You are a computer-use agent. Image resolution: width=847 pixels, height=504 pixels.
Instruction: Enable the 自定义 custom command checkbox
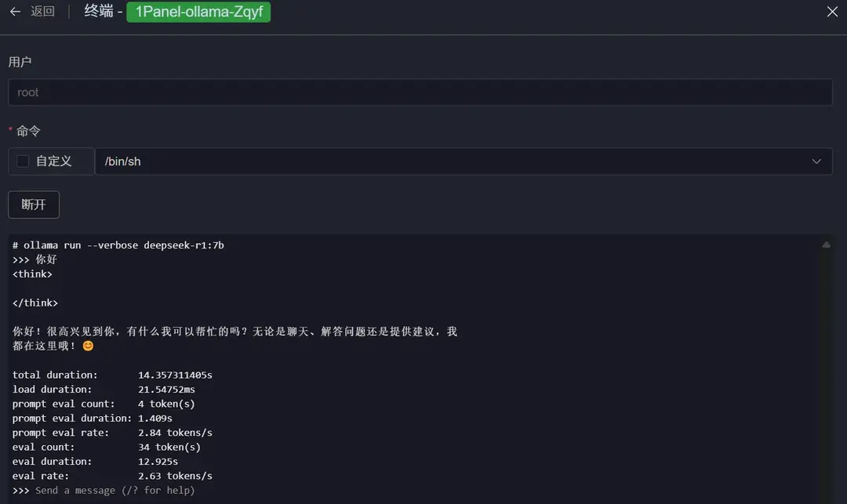pyautogui.click(x=22, y=161)
